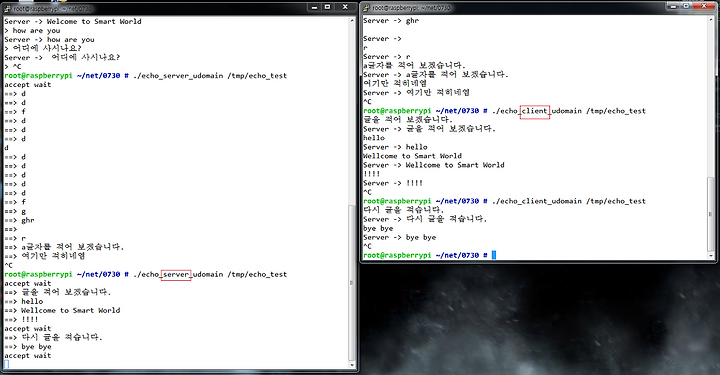Click the line 'Server -> 어디에 사시나요?'

click(x=62, y=57)
